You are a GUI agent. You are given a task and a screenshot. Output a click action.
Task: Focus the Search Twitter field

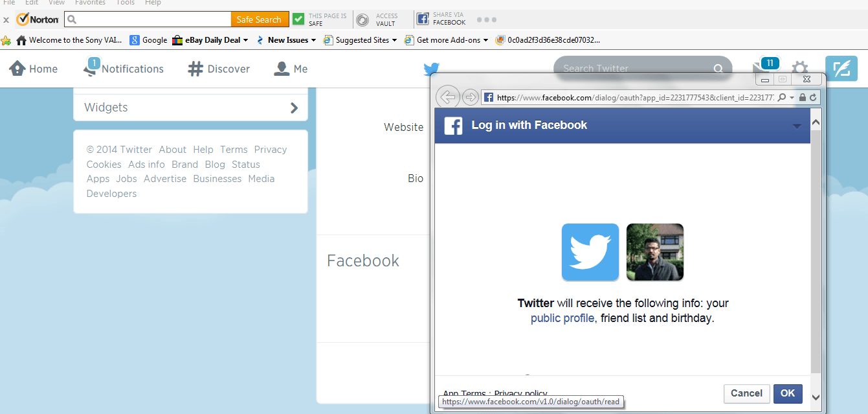click(x=643, y=68)
